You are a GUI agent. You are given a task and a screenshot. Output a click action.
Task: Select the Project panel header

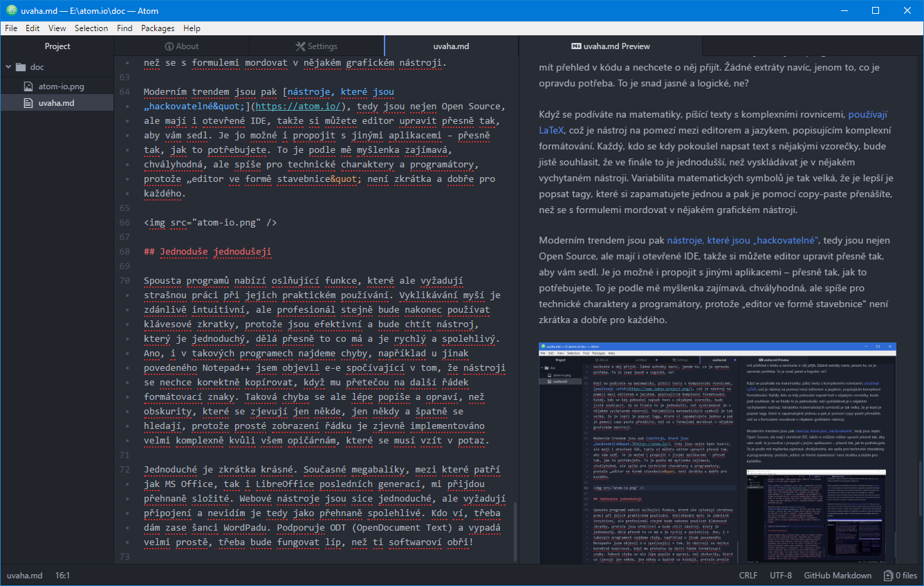coord(57,46)
